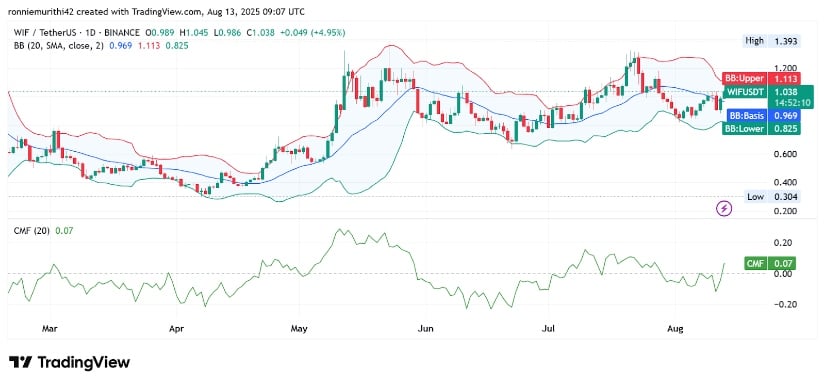
Task: Click the BB upper value 1.113 in legend
Action: [x=147, y=46]
